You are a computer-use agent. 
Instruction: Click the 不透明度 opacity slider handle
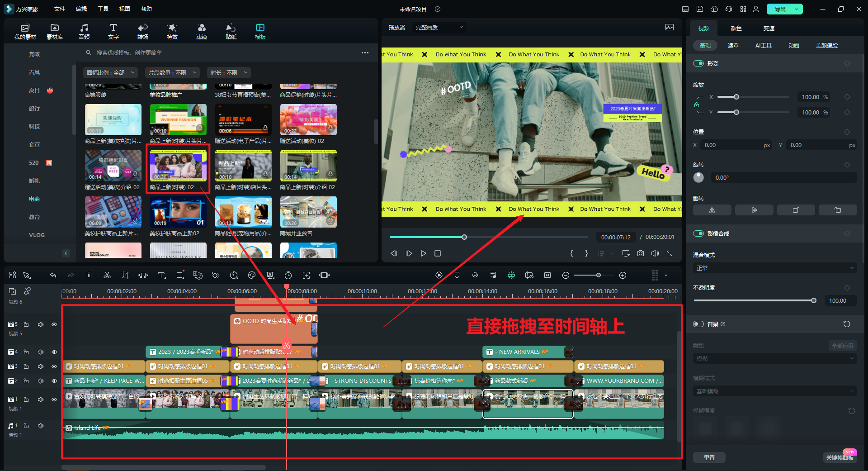(x=814, y=300)
